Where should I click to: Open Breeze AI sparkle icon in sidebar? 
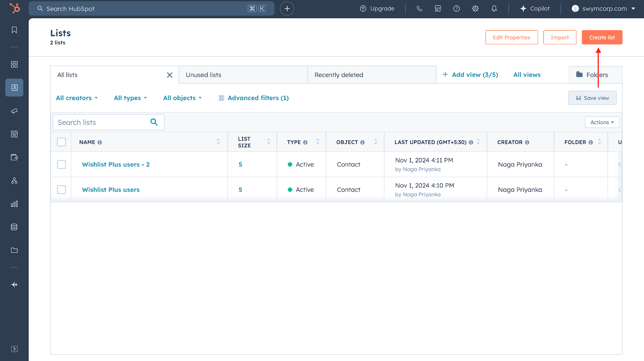tap(14, 285)
